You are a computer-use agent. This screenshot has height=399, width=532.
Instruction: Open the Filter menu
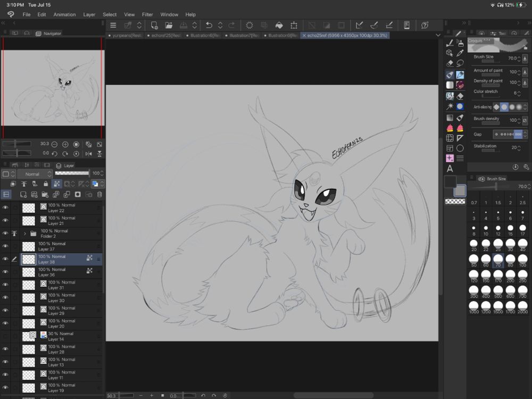click(147, 14)
